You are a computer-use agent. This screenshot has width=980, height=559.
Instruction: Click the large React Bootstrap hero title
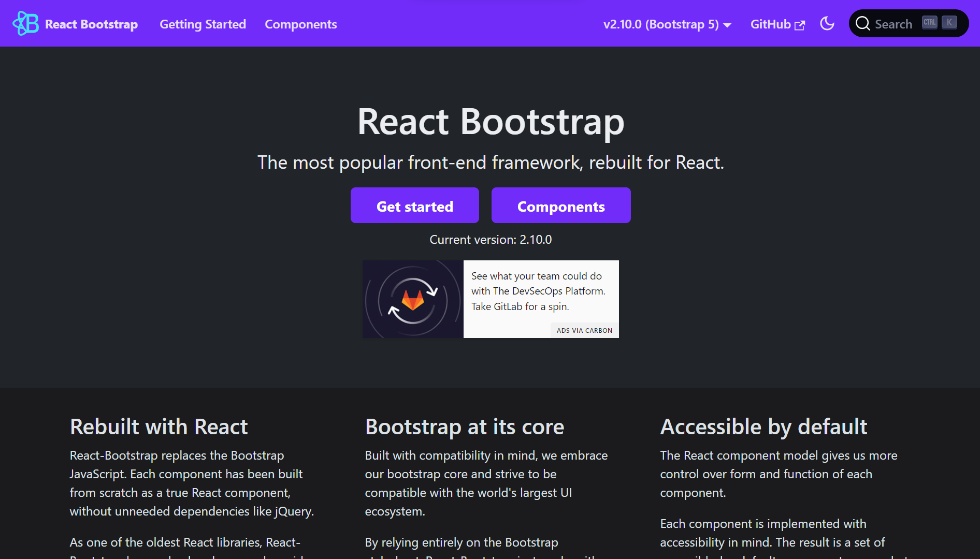491,122
